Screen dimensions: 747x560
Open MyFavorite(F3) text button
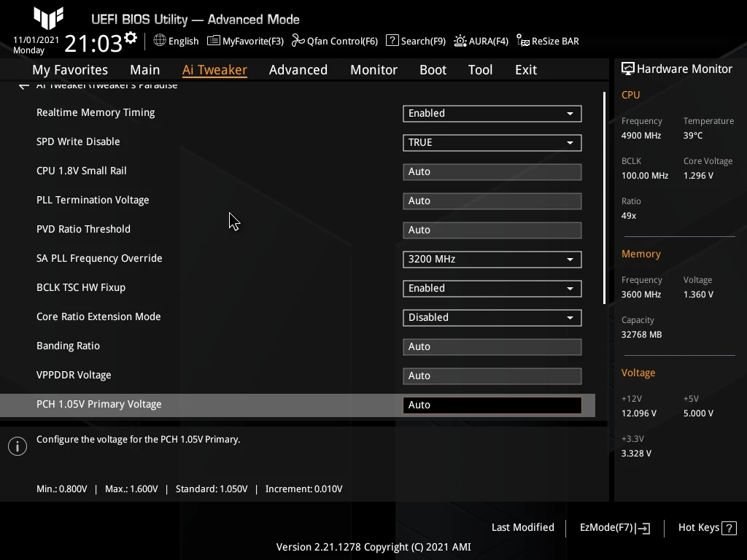253,41
